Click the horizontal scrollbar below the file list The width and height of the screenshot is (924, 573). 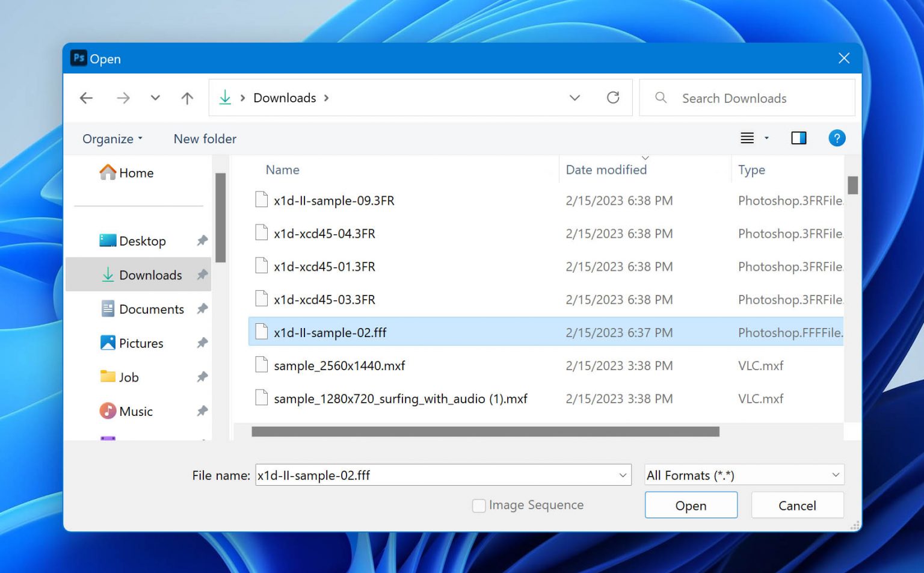click(484, 432)
